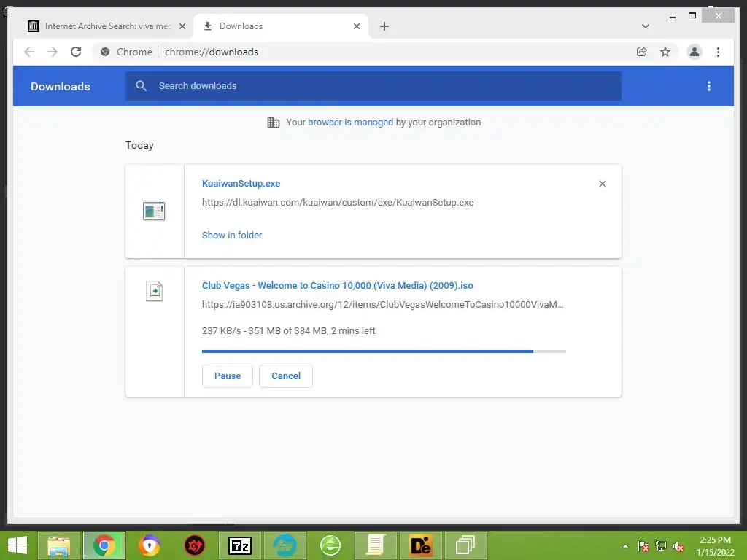
Task: Click the magnifier icon in search bar
Action: coord(141,86)
